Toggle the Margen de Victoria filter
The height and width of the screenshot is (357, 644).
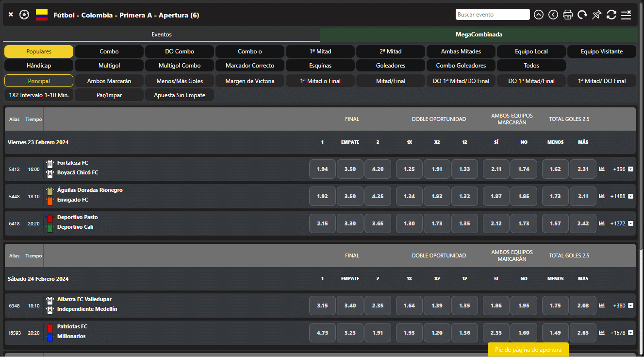[250, 81]
